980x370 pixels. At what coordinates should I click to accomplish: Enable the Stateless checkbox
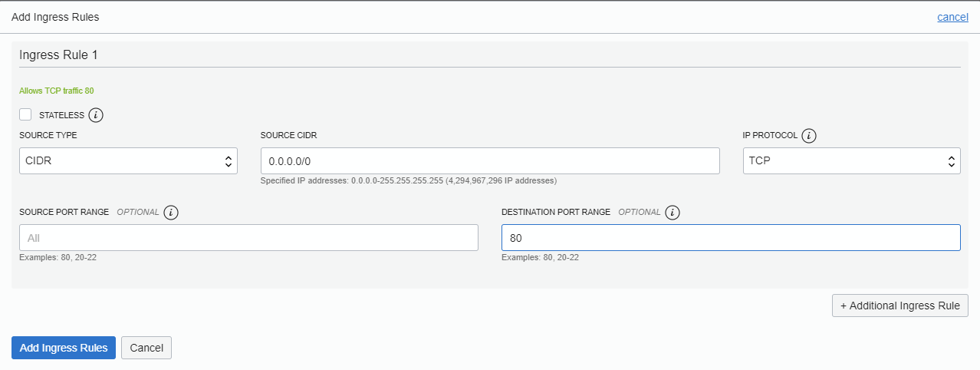[x=25, y=114]
